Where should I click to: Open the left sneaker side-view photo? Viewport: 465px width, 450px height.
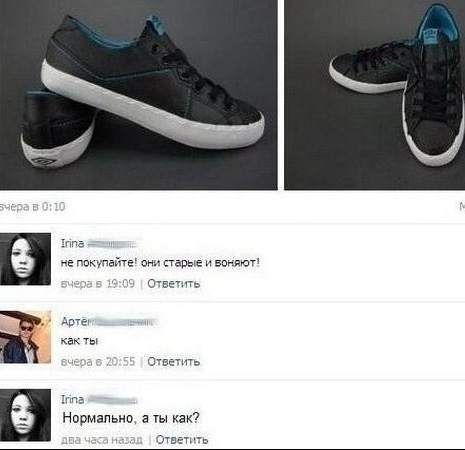[x=138, y=95]
